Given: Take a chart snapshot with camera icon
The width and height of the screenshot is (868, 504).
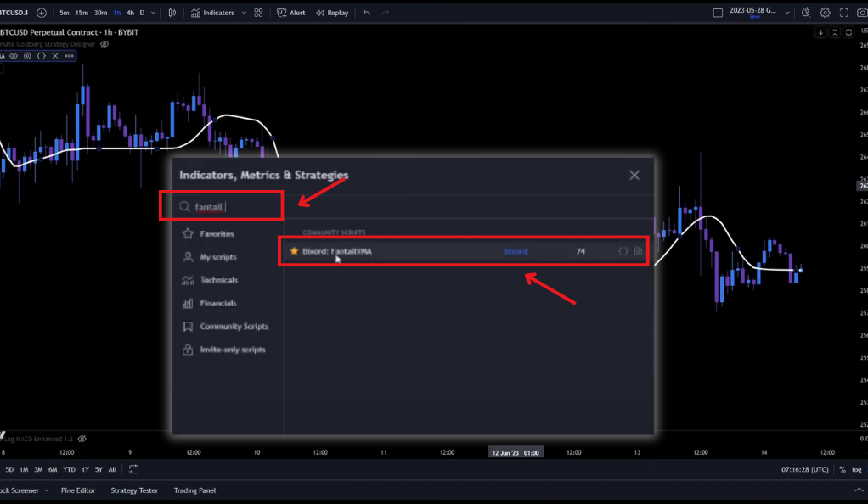Looking at the screenshot, I should [862, 13].
